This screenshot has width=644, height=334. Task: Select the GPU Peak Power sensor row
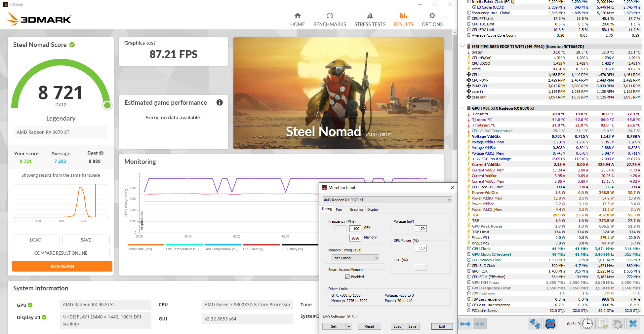coord(553,226)
